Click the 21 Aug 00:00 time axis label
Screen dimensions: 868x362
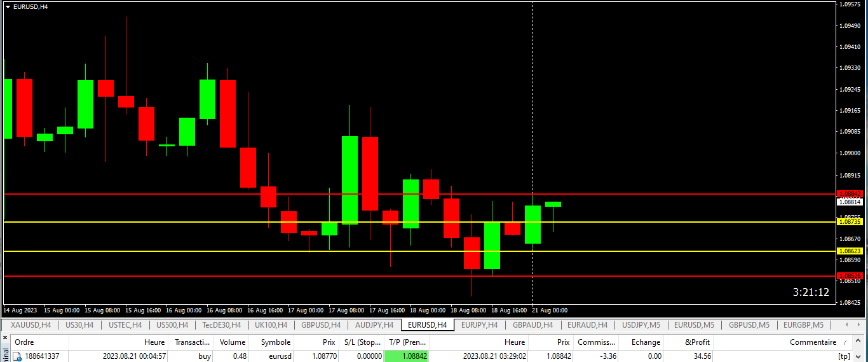click(x=549, y=310)
